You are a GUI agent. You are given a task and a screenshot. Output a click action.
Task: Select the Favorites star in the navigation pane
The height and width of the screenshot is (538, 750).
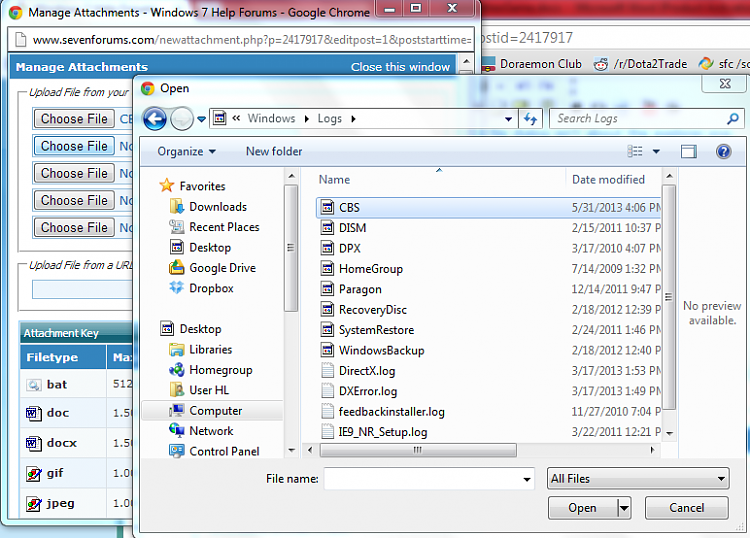166,186
